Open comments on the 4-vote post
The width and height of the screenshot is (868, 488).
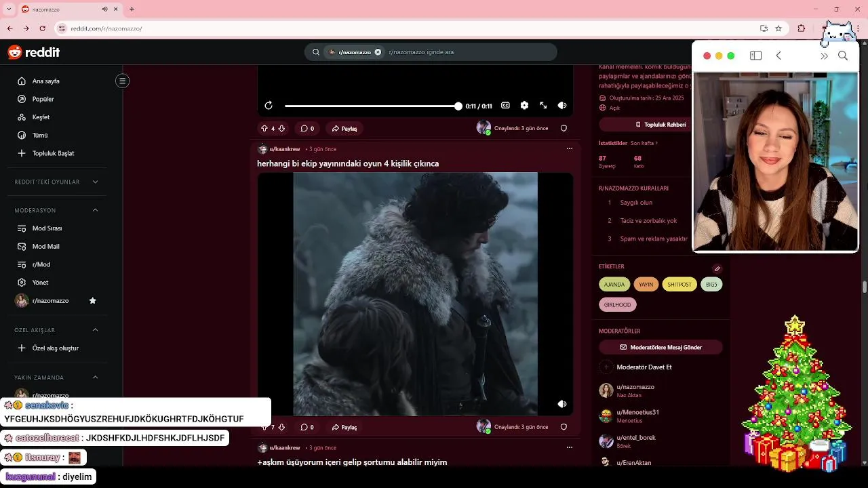click(x=307, y=128)
